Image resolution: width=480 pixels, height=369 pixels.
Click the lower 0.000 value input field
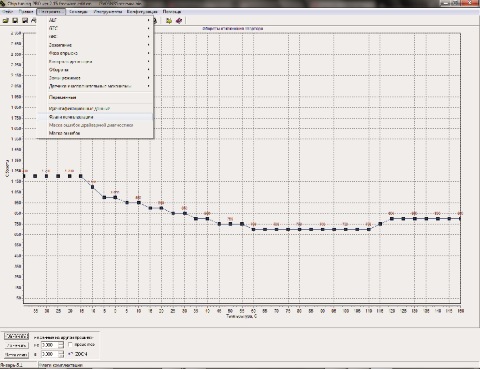pos(50,354)
